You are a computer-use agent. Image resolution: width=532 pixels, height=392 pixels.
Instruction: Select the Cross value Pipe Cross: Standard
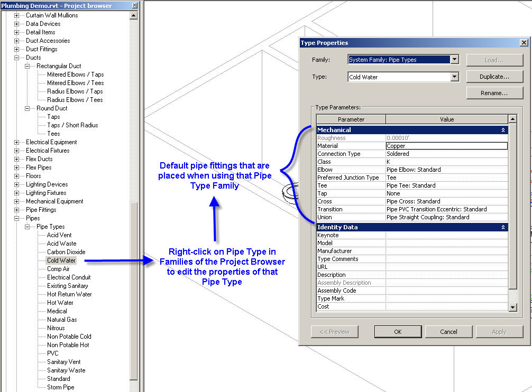(447, 201)
